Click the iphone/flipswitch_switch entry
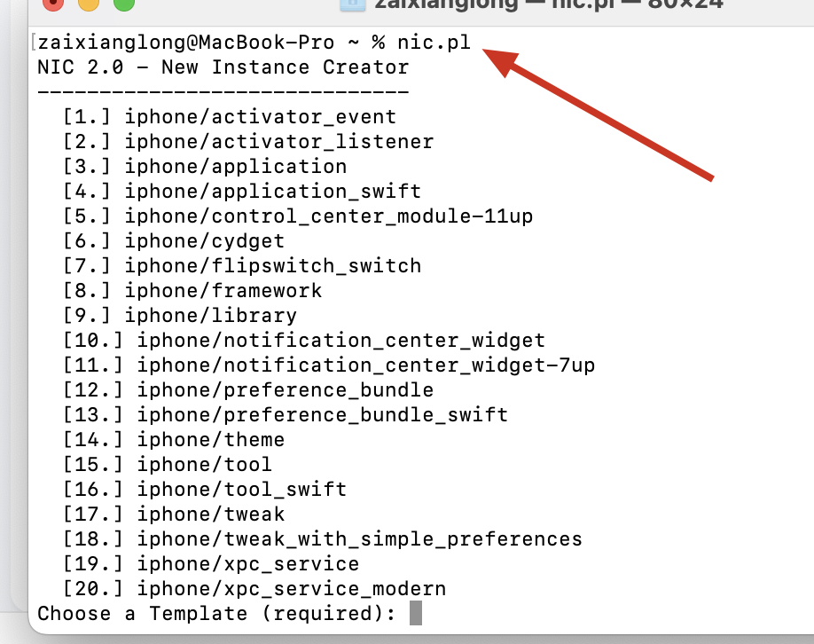Screen dimensions: 814x644 click(x=242, y=266)
